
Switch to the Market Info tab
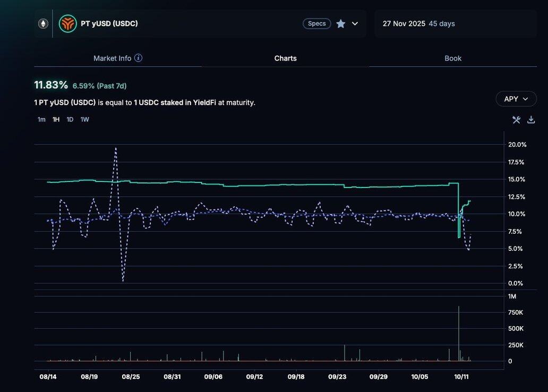tap(112, 58)
